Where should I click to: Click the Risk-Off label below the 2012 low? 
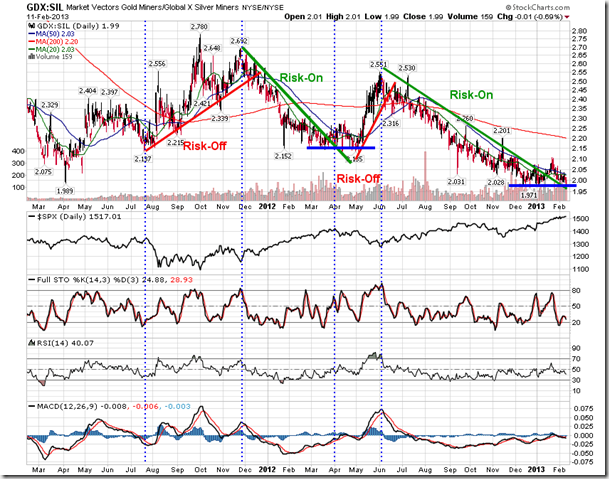(x=357, y=178)
